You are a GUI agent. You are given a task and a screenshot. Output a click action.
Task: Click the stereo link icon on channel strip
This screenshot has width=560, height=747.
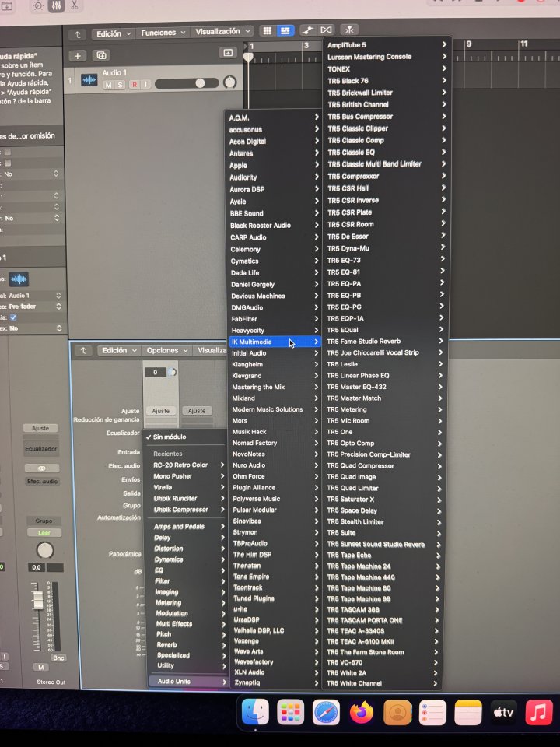41,468
